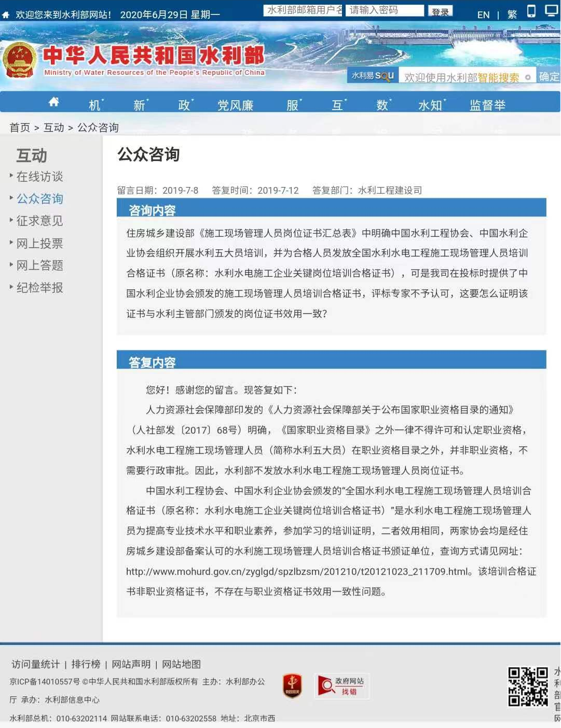
Task: Open the 机 dropdown menu
Action: point(94,104)
